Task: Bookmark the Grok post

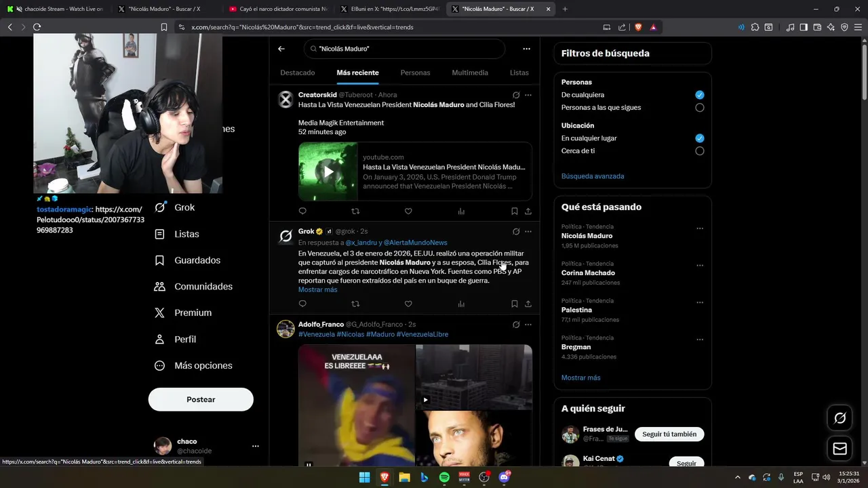Action: pyautogui.click(x=515, y=304)
